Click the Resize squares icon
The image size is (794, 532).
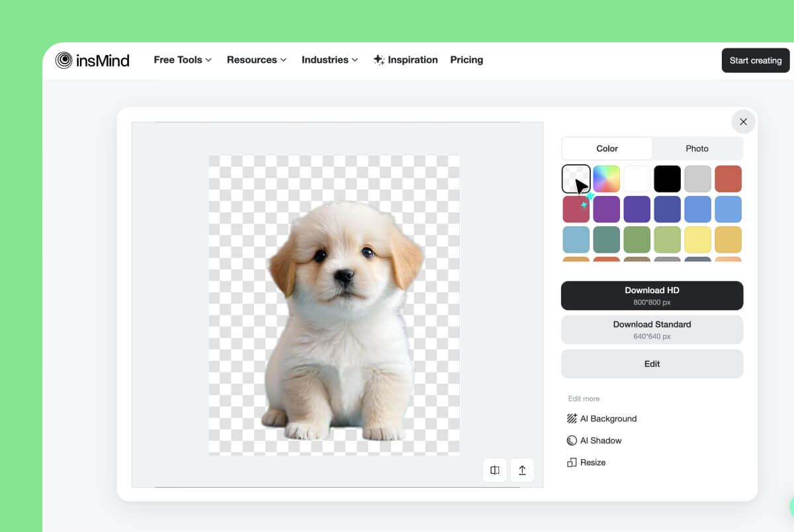[572, 462]
